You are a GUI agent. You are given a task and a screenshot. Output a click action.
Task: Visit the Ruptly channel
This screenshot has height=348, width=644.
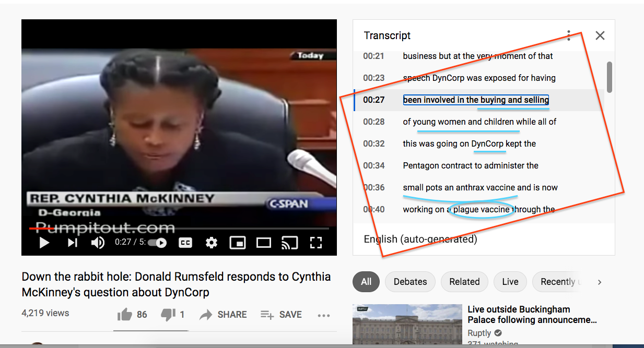point(479,333)
